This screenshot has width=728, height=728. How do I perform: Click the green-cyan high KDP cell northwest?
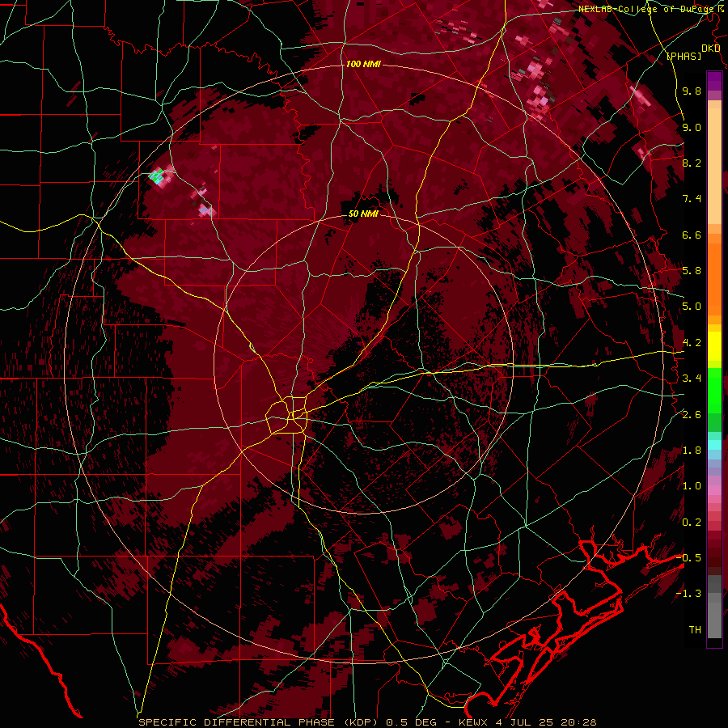[156, 177]
